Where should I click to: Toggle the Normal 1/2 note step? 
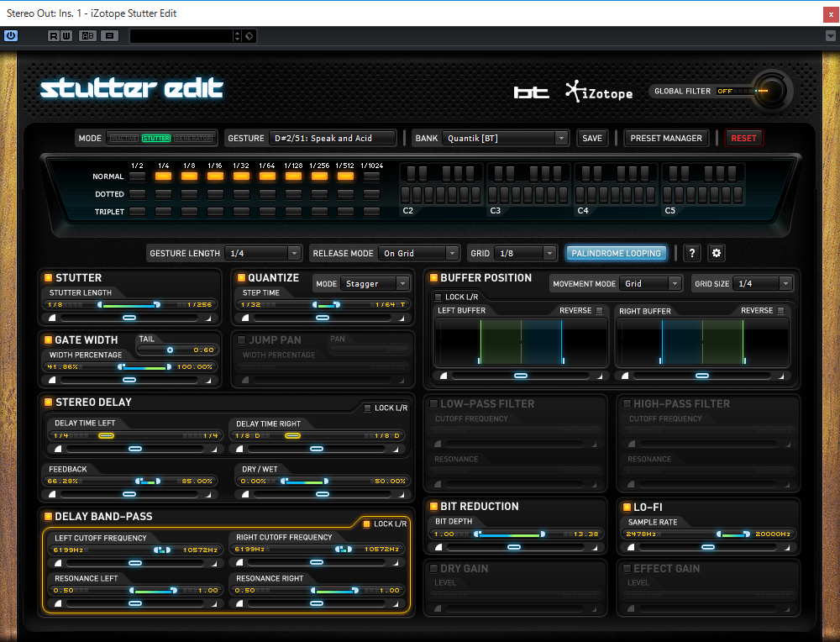coord(137,176)
